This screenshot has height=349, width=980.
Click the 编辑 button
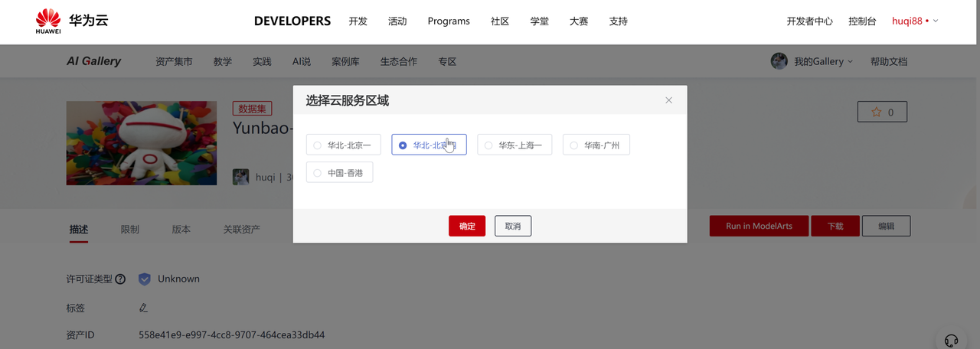[x=887, y=226]
